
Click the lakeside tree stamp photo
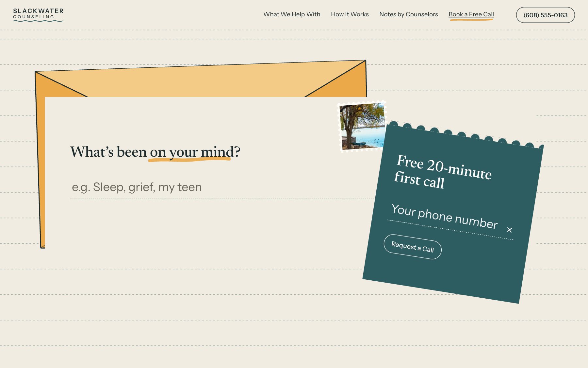(362, 126)
